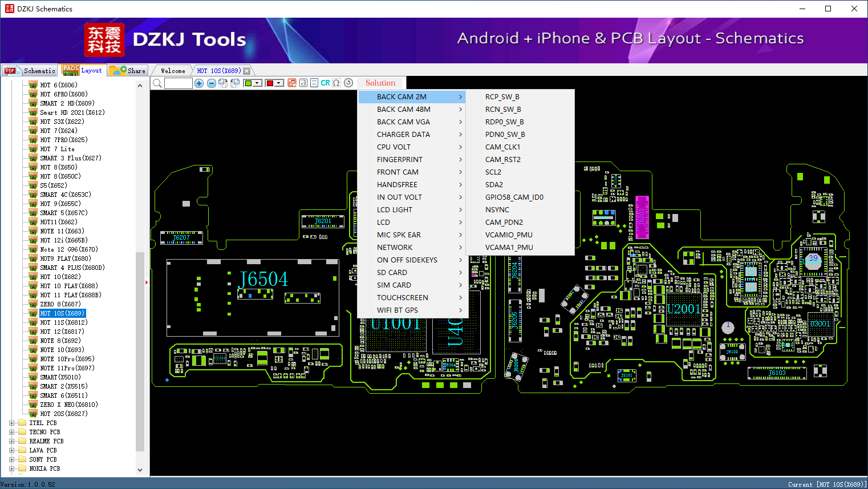Click the rotate-left layout icon
The image size is (868, 489).
pos(235,83)
